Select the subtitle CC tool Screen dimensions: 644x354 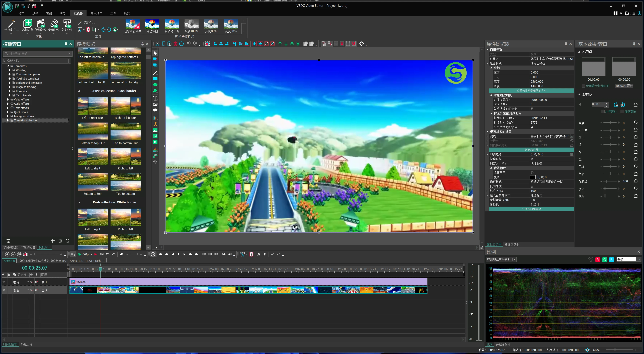(x=155, y=104)
